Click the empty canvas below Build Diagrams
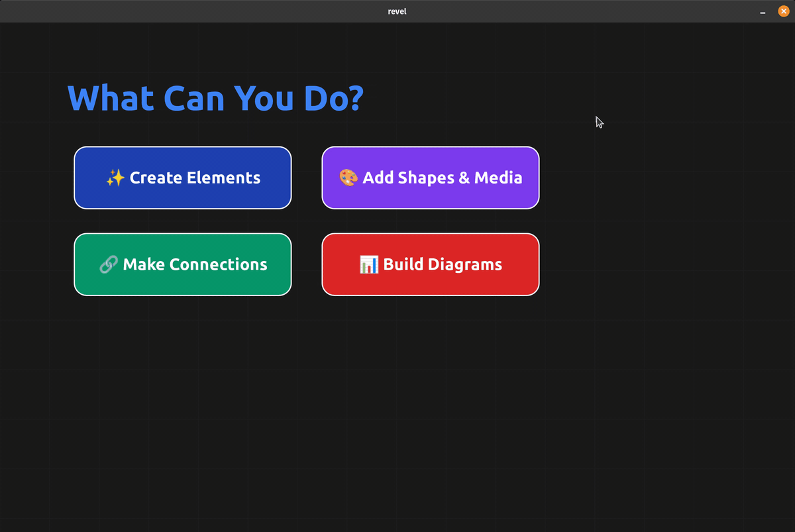Image resolution: width=795 pixels, height=532 pixels. click(x=431, y=398)
